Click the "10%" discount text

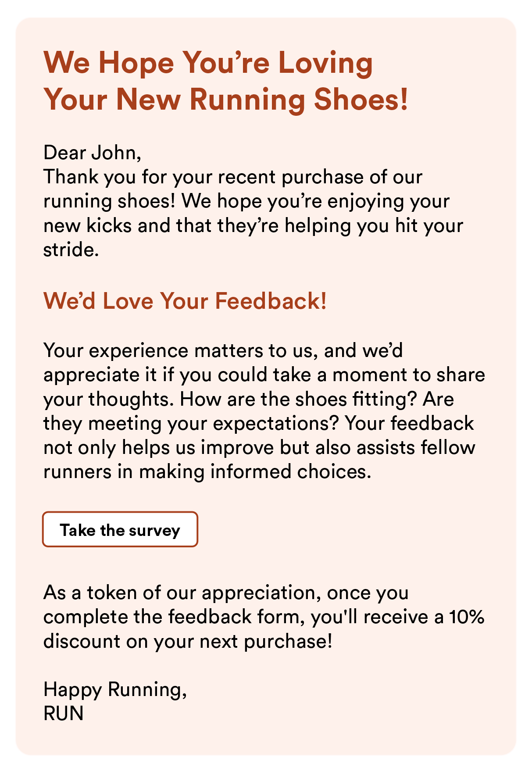point(467,617)
